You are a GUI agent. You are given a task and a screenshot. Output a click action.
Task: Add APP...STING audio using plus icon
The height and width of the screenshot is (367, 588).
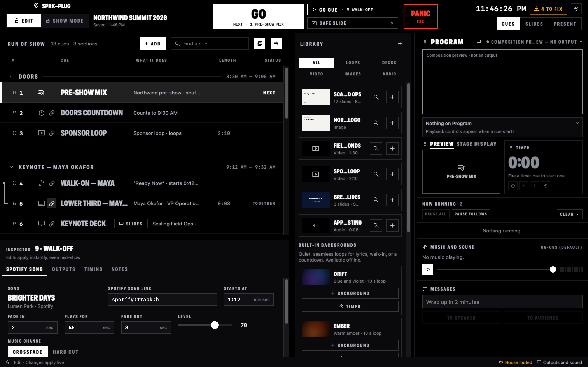pyautogui.click(x=392, y=225)
